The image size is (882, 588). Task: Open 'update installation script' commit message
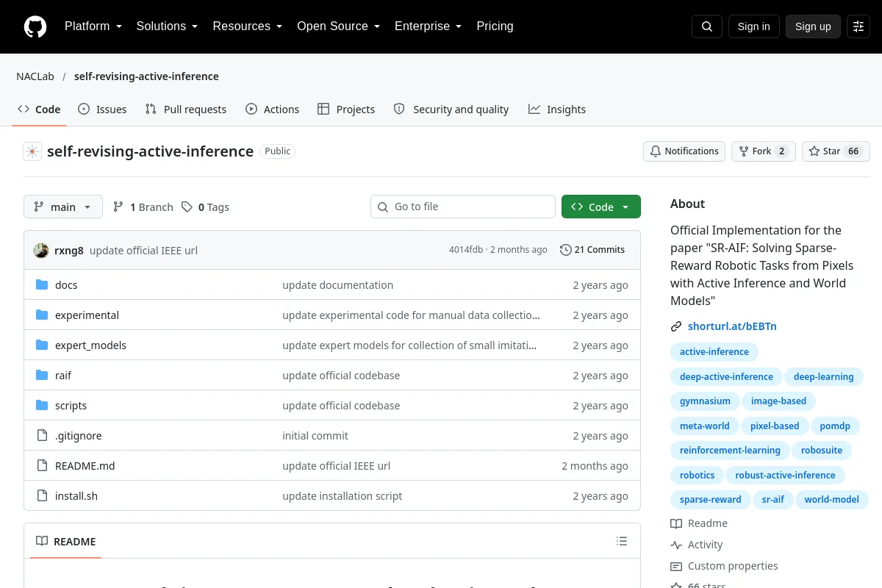click(343, 496)
